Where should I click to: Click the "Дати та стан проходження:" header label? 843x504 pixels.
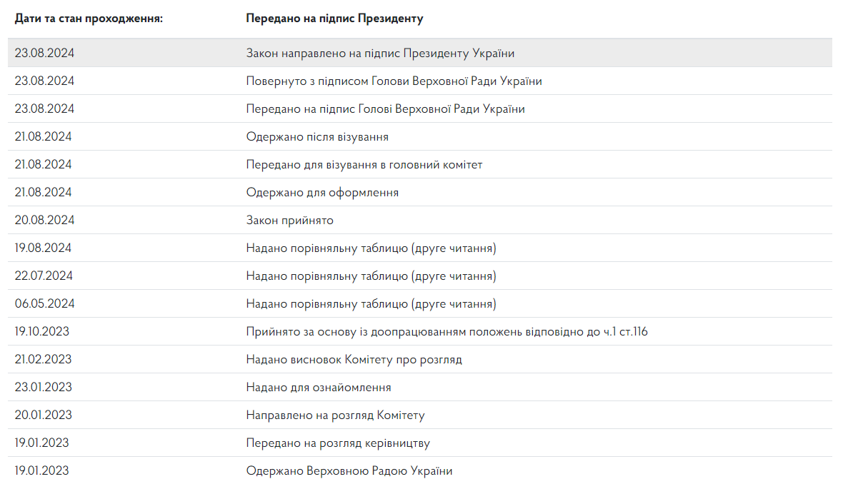(x=89, y=19)
